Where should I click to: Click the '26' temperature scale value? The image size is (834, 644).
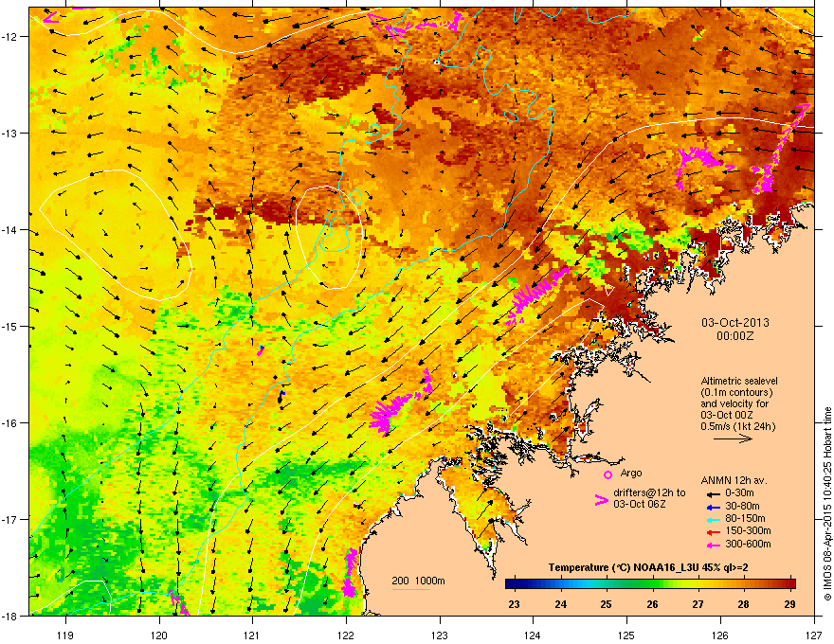[x=652, y=604]
